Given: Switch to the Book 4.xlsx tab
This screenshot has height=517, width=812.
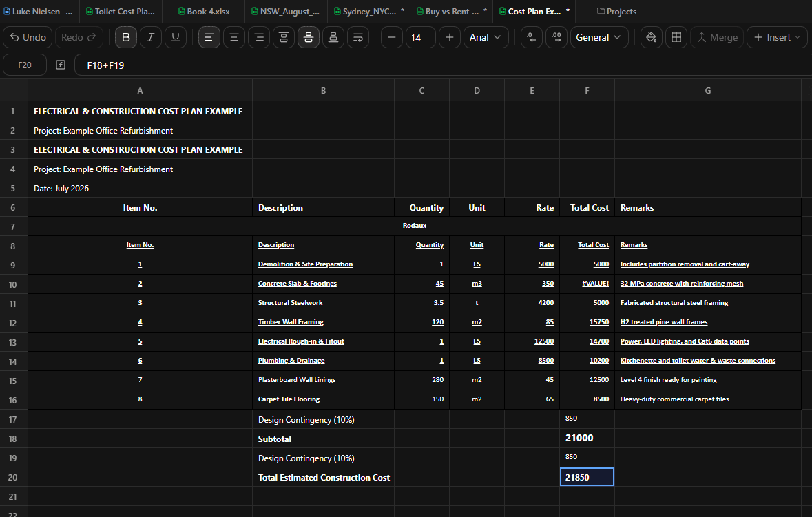Looking at the screenshot, I should click(x=204, y=12).
